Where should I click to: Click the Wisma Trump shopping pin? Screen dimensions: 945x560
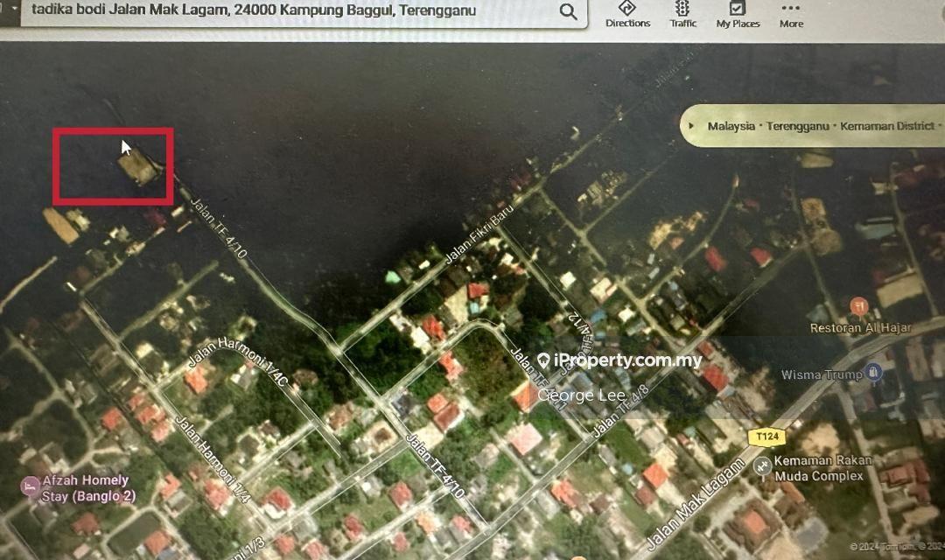pos(872,374)
